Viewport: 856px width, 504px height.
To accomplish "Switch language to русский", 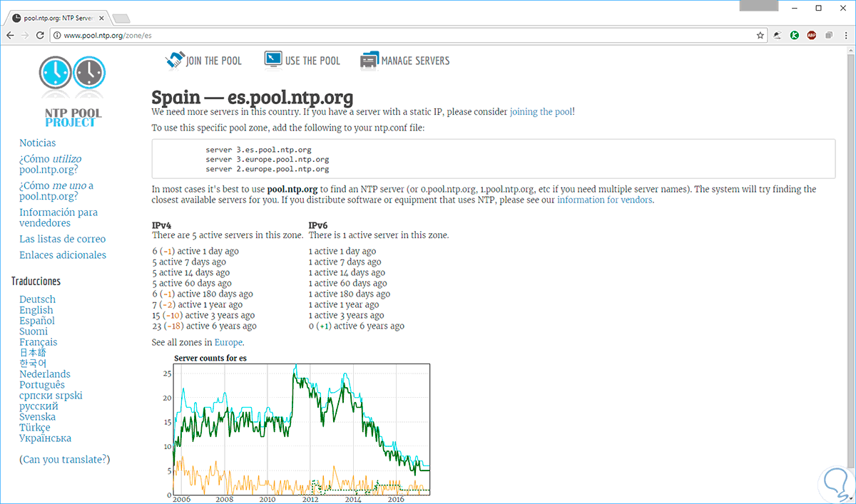I will click(x=37, y=406).
